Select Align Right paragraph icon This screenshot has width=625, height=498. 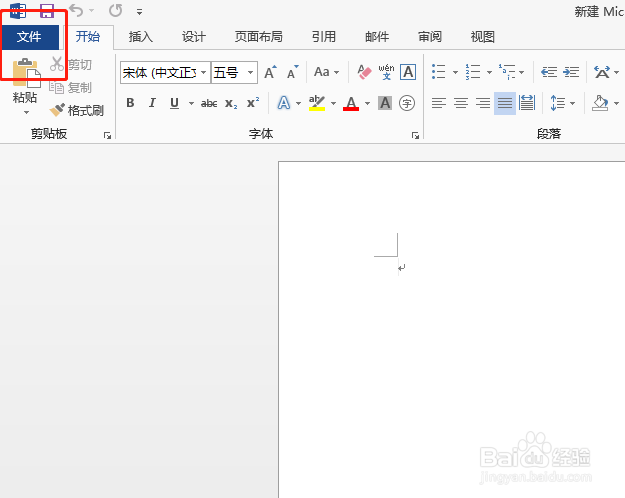[483, 103]
